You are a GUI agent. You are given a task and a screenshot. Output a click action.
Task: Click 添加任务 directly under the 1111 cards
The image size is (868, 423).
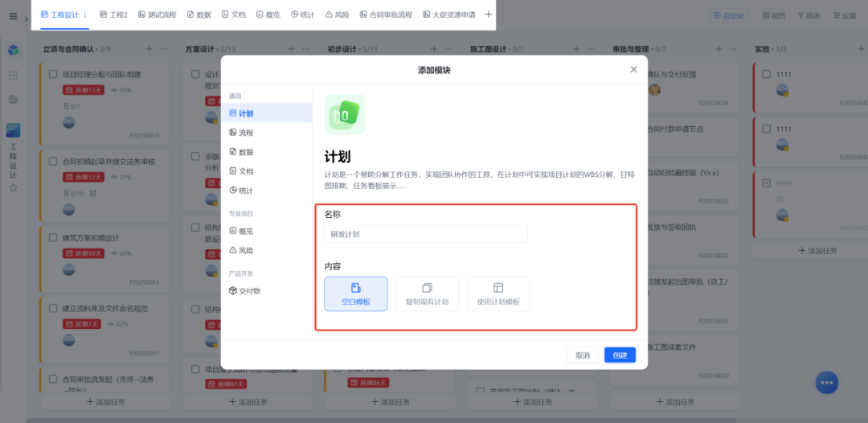(x=818, y=250)
